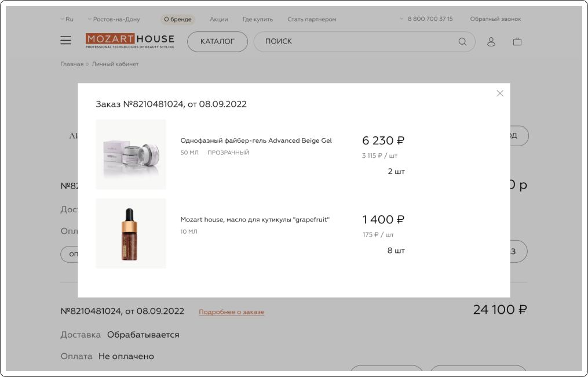Open Стать партнером link
The width and height of the screenshot is (588, 377).
click(x=312, y=19)
